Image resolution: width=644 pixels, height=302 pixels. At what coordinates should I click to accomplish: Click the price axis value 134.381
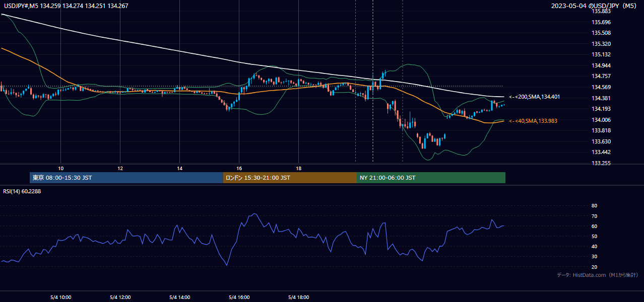[601, 98]
